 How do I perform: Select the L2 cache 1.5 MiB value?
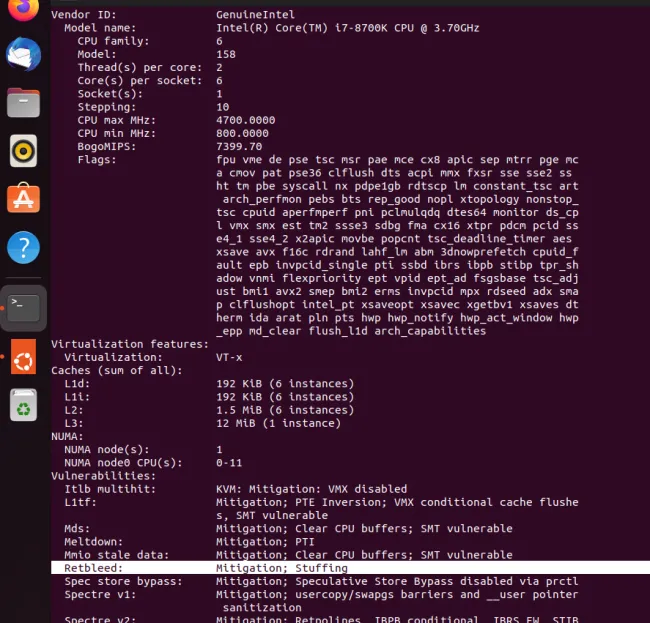[285, 410]
